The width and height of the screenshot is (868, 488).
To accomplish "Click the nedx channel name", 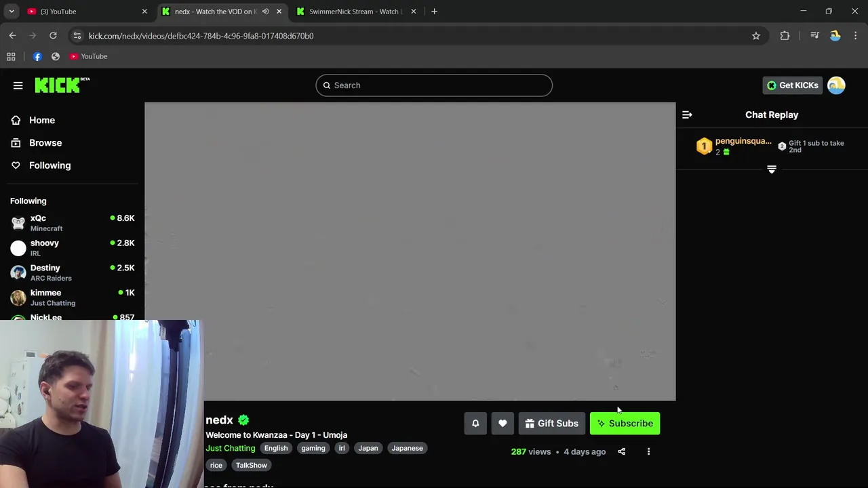I will tap(219, 420).
